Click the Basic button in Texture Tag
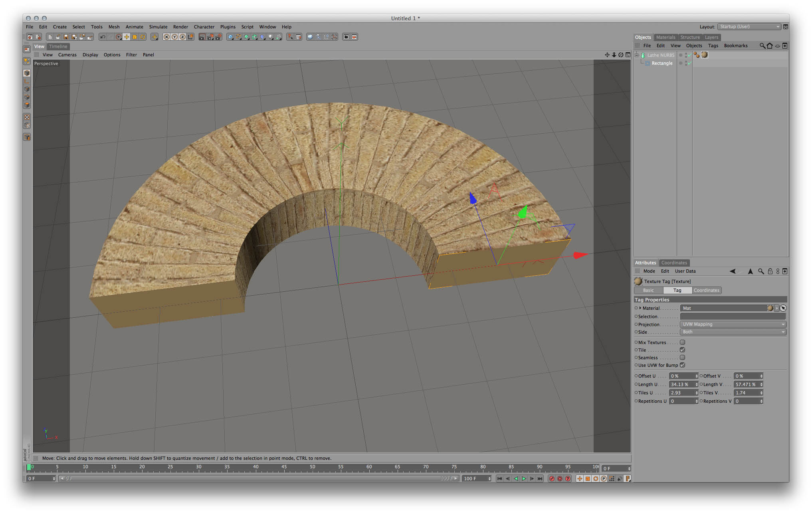The height and width of the screenshot is (514, 812). pos(648,290)
